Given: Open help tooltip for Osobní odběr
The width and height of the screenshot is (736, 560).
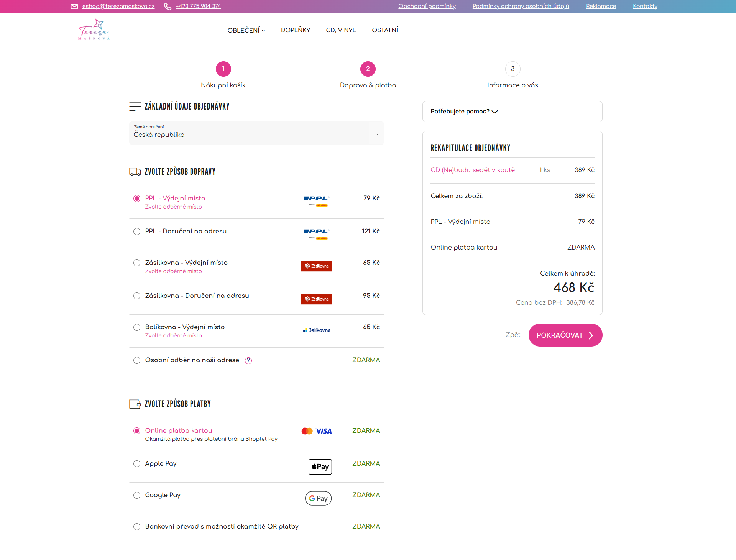Looking at the screenshot, I should click(x=248, y=360).
